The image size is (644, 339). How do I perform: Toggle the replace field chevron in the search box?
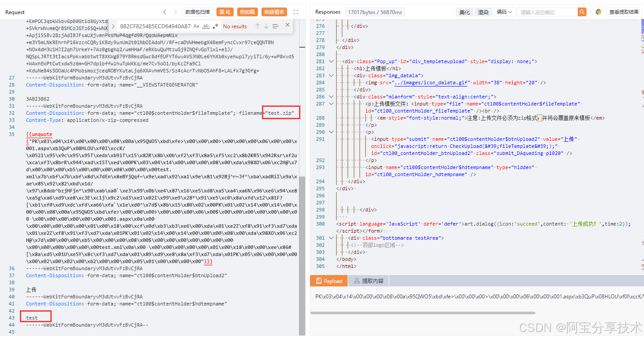point(113,26)
